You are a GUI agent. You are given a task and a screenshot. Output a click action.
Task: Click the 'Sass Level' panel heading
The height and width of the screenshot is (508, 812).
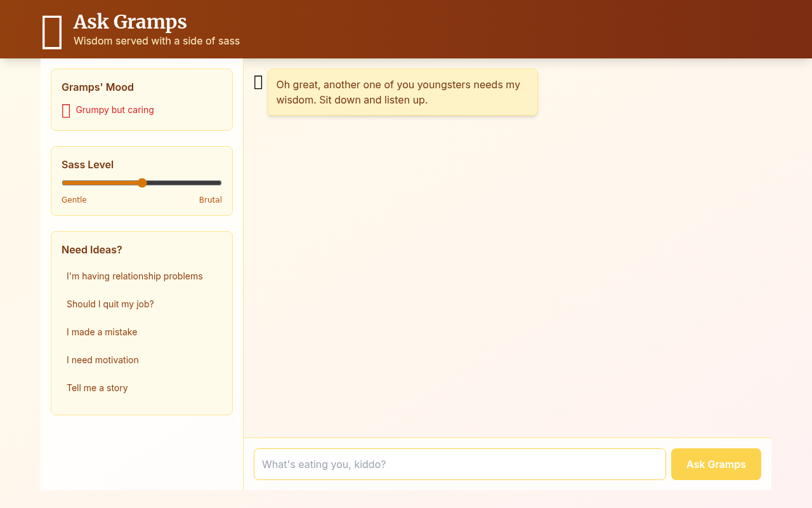88,164
